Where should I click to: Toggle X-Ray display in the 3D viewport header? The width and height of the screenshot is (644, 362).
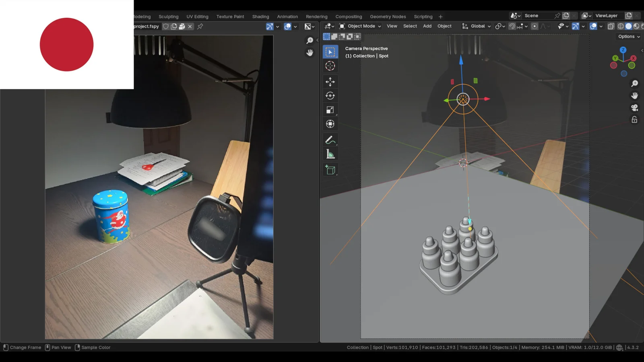(x=611, y=26)
